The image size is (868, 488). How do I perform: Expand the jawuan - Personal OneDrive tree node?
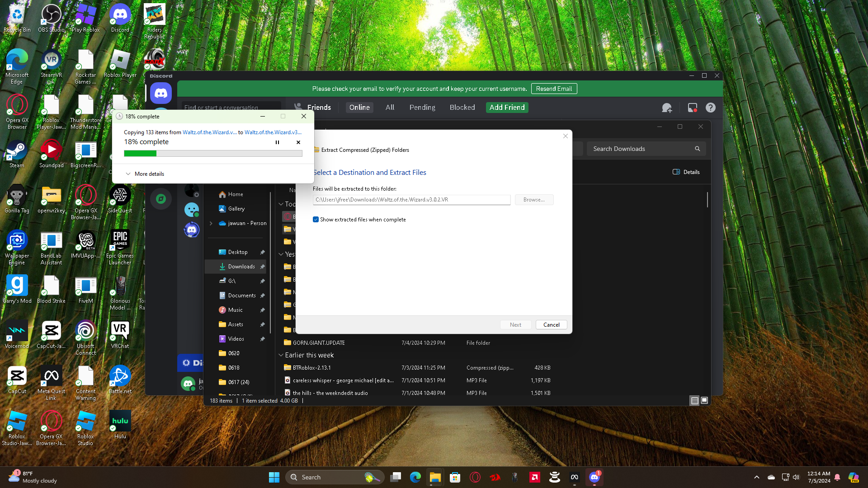click(211, 223)
